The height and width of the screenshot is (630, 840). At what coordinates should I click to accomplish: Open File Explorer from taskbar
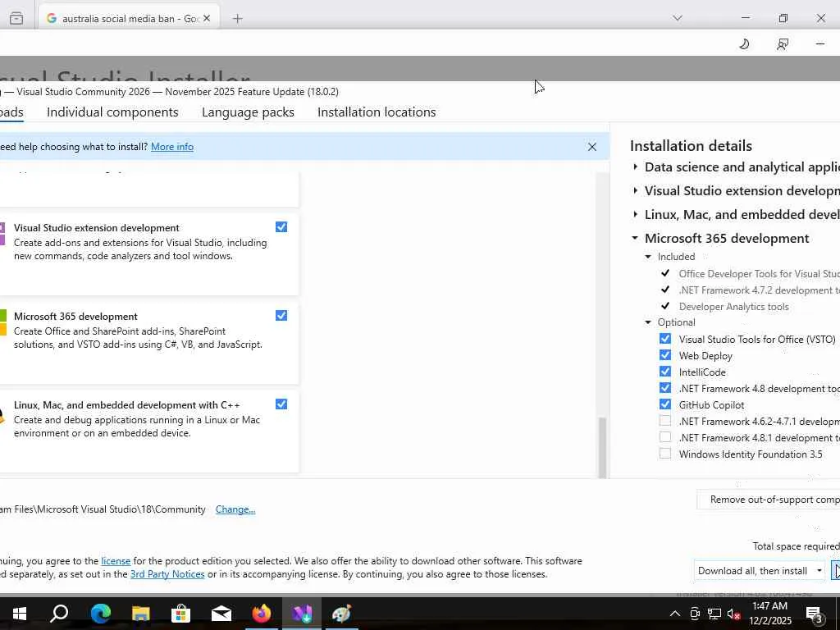(140, 614)
